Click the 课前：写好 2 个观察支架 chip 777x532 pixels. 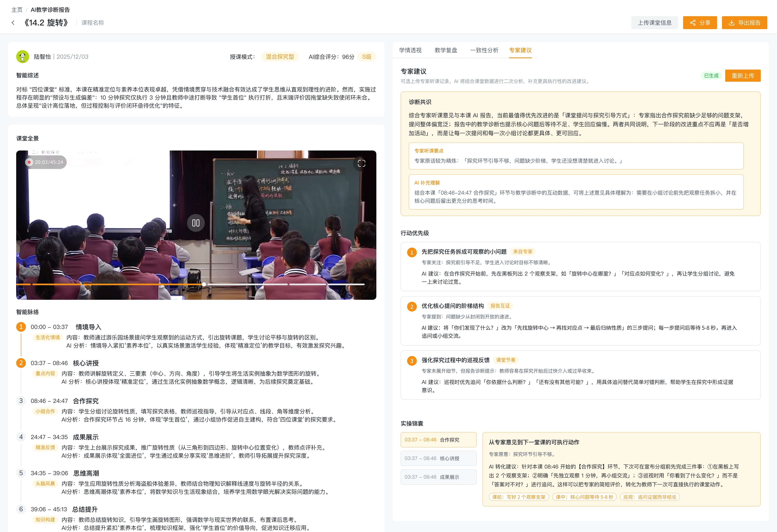pos(519,497)
